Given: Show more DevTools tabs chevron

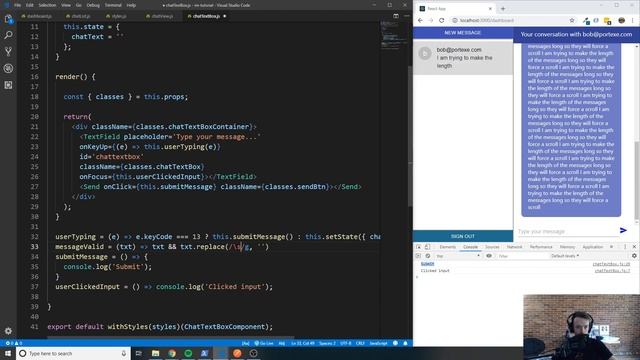Looking at the screenshot, I should click(x=611, y=247).
